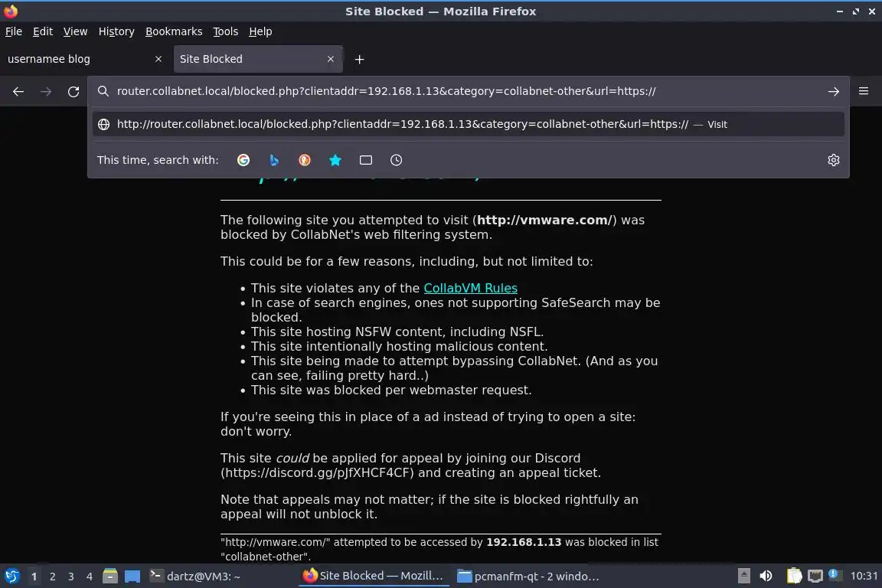Go back one page
Screen dimensions: 882x588
click(18, 91)
